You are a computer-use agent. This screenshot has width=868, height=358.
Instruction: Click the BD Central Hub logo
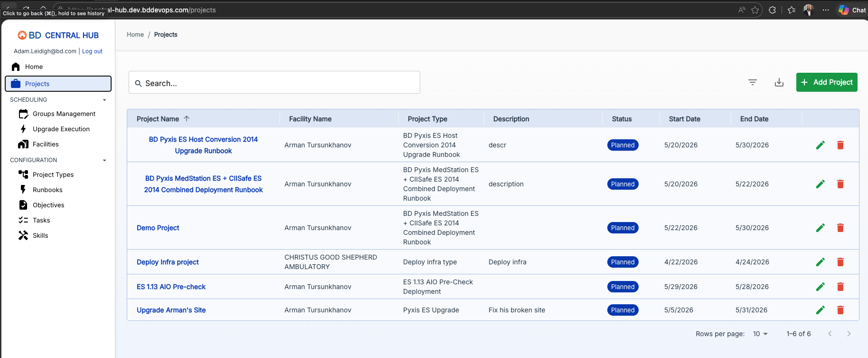(58, 35)
